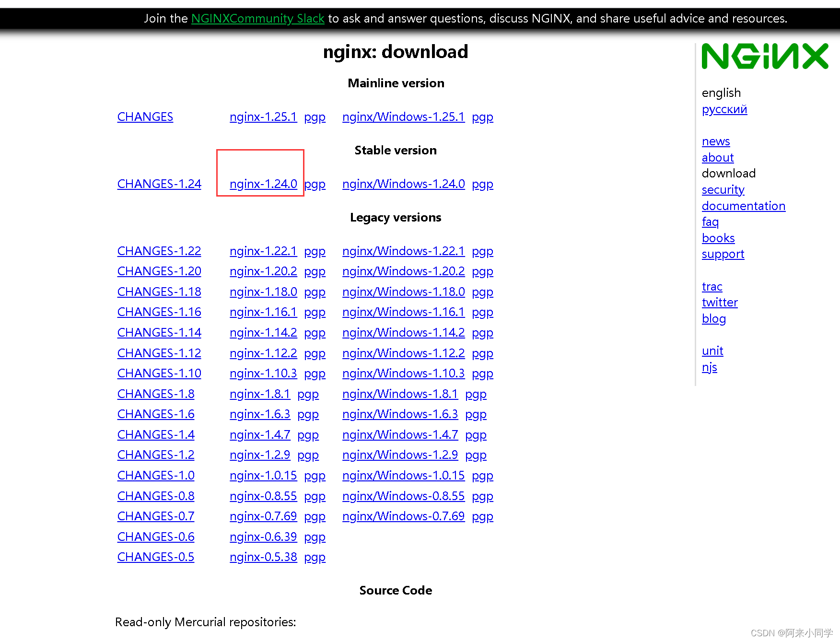
Task: Open pgp for nginx/Windows-1.8.1
Action: [476, 394]
